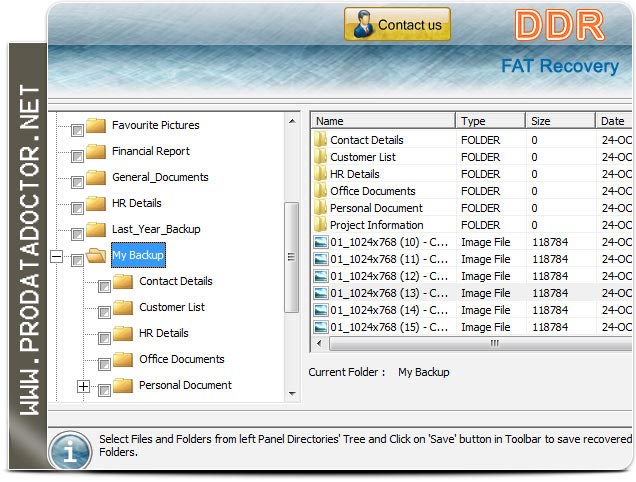
Task: Click the Contact Details folder icon in file list
Action: tap(320, 140)
